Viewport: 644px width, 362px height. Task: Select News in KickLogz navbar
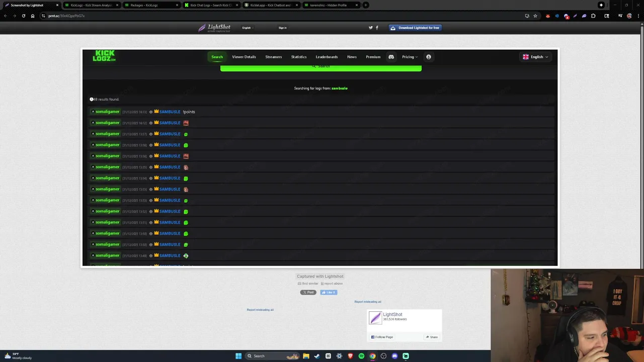pyautogui.click(x=352, y=57)
